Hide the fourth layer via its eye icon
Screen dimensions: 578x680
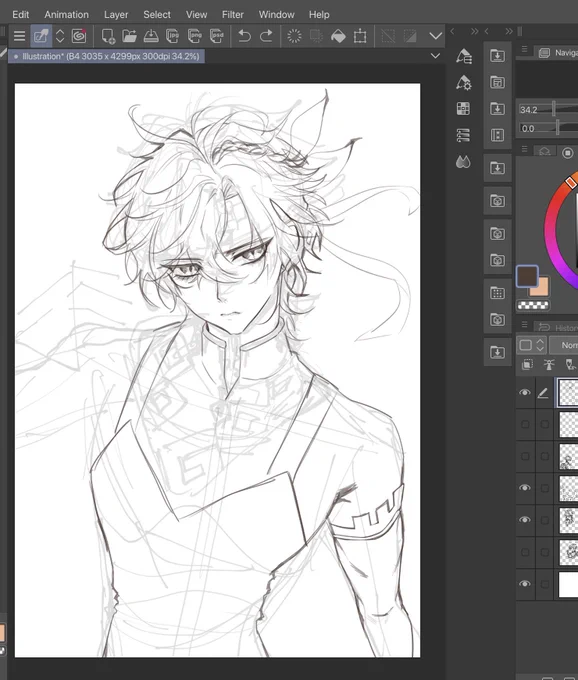click(x=525, y=488)
